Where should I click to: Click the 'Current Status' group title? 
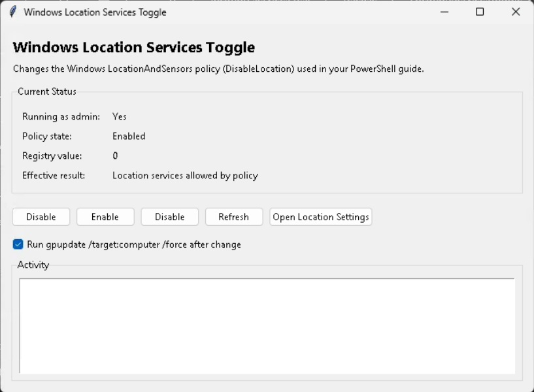(x=47, y=91)
